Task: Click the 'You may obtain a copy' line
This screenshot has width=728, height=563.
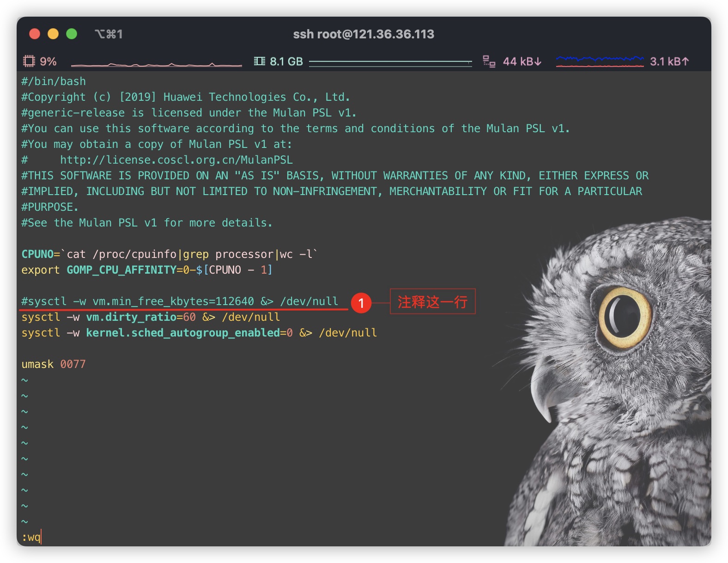Action: coord(157,144)
